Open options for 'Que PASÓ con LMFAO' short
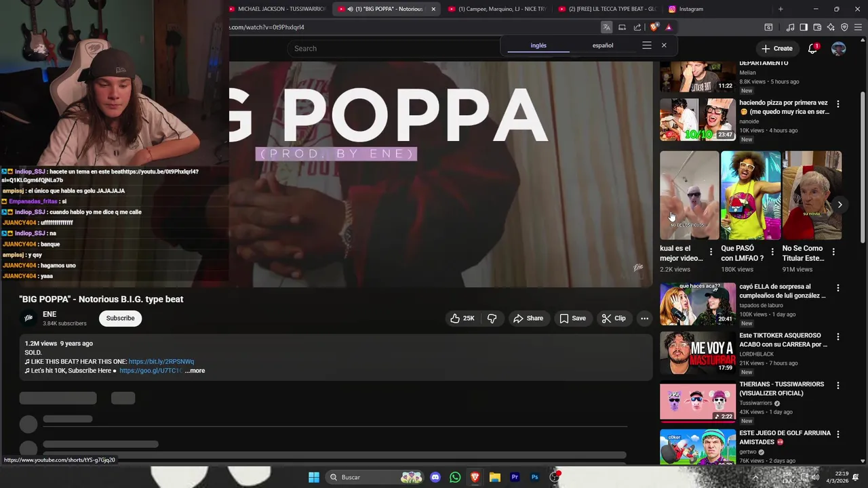 click(x=772, y=252)
